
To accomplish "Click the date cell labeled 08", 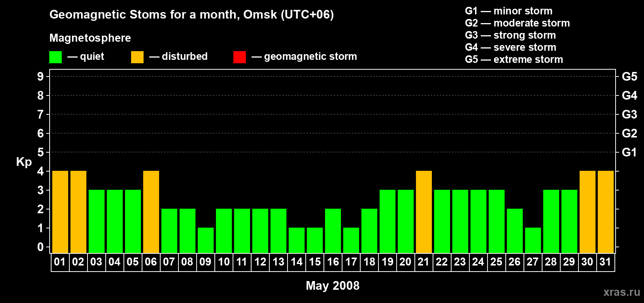I will click(188, 262).
